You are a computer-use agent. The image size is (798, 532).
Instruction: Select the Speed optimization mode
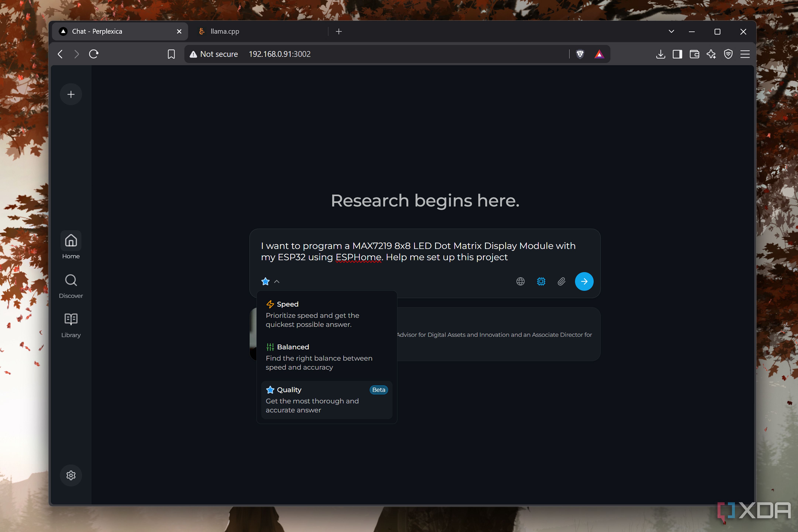tap(327, 314)
